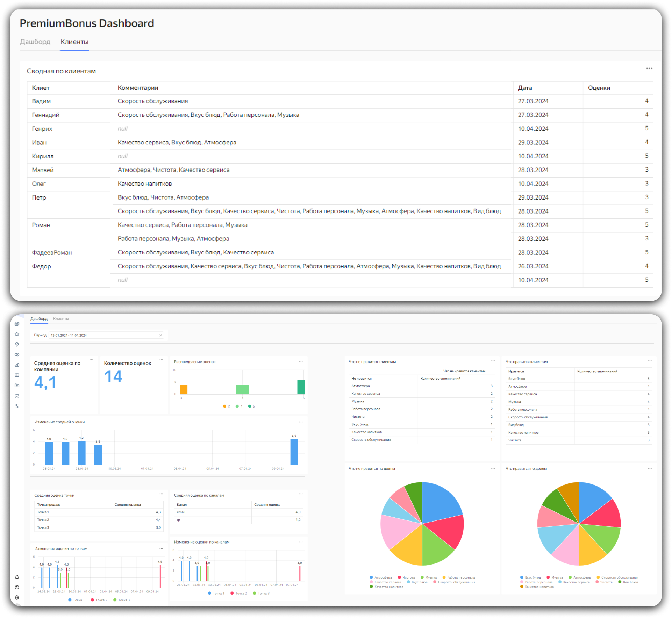Click the lightning bolt sidebar icon
Screen dimensions: 672x618
coord(17,344)
